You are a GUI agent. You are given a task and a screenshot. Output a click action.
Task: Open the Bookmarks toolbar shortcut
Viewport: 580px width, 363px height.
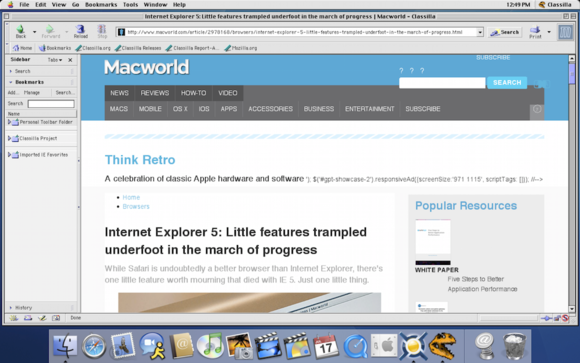tap(55, 48)
